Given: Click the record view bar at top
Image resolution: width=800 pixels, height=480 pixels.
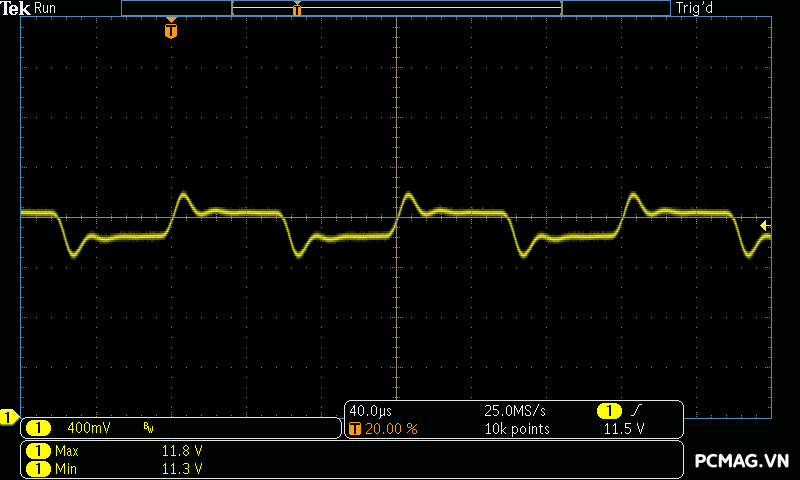Looking at the screenshot, I should (396, 8).
